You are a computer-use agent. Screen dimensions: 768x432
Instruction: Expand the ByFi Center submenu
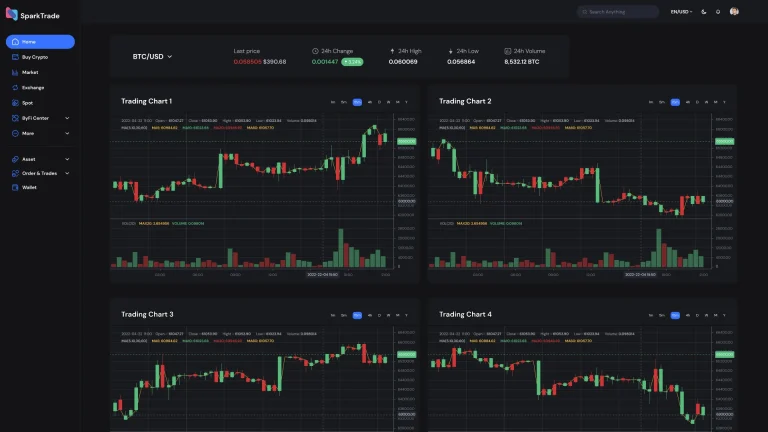40,118
